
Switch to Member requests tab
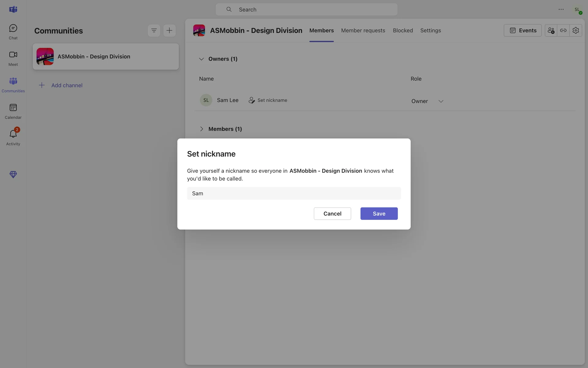pos(363,30)
